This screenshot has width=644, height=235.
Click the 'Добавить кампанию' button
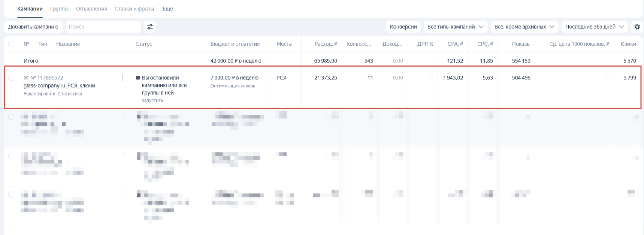coord(33,27)
